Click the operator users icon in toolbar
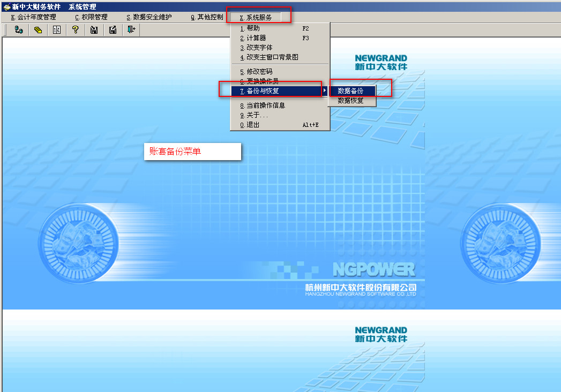 click(19, 30)
